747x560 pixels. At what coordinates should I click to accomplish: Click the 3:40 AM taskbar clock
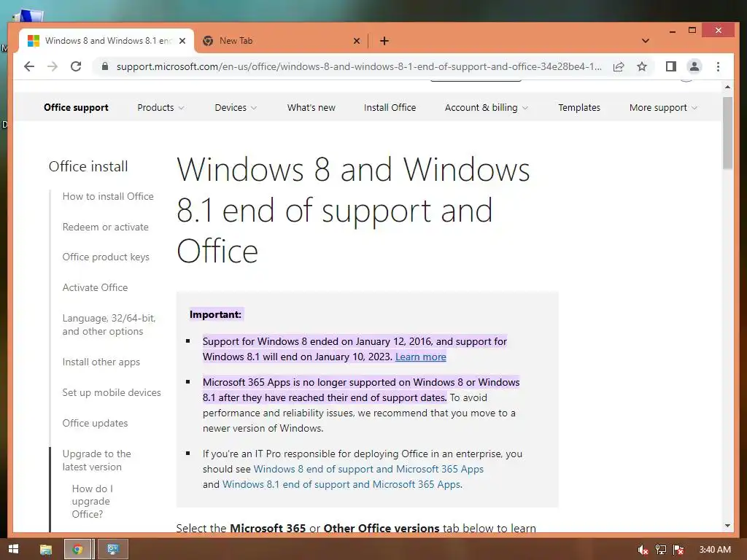pyautogui.click(x=715, y=550)
